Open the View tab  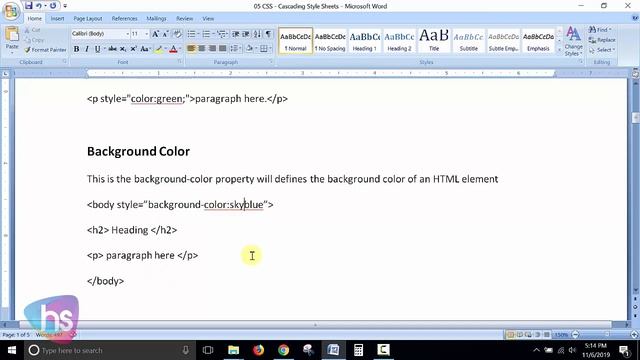(208, 18)
